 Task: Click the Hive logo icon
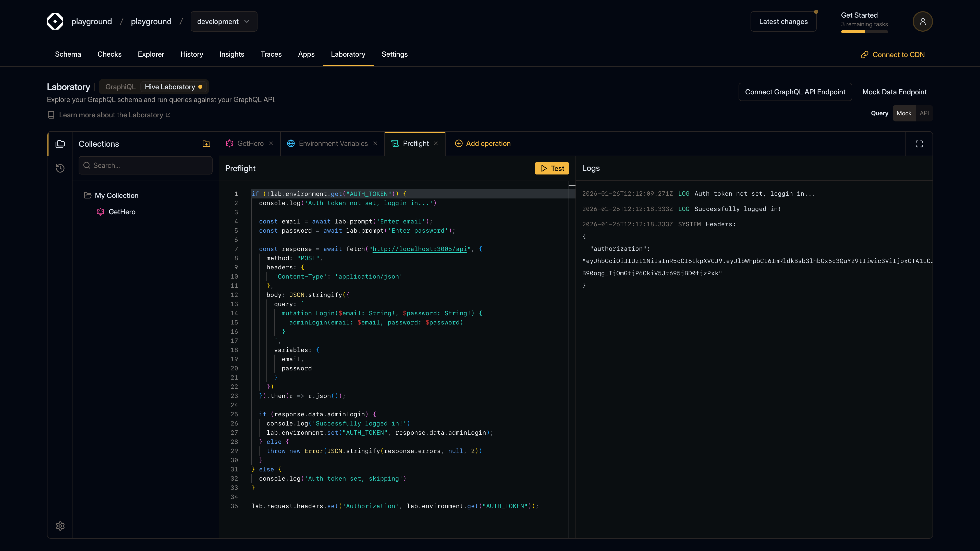[55, 21]
